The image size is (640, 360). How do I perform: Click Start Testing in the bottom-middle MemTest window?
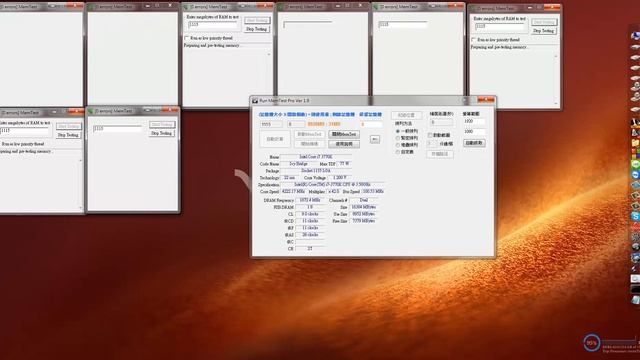[162, 124]
